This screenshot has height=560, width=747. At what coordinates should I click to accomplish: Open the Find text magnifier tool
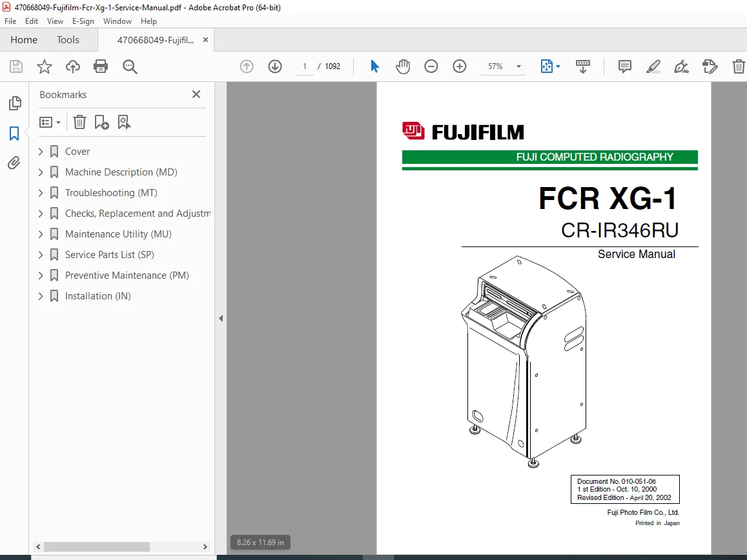click(130, 66)
